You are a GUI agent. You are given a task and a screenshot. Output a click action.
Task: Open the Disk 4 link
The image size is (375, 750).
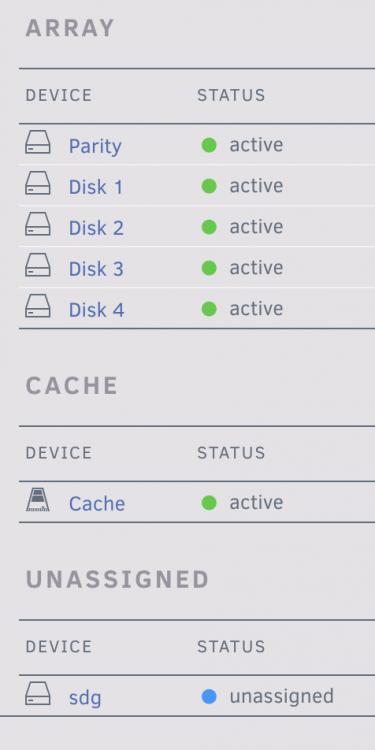(x=97, y=310)
